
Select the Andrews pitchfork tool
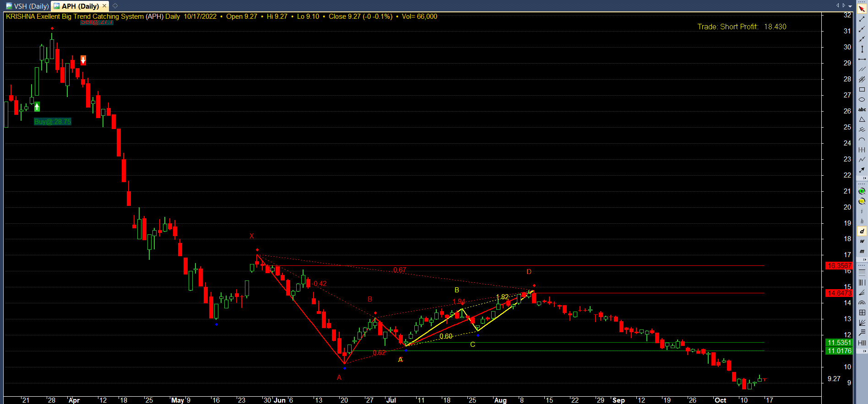(x=862, y=130)
